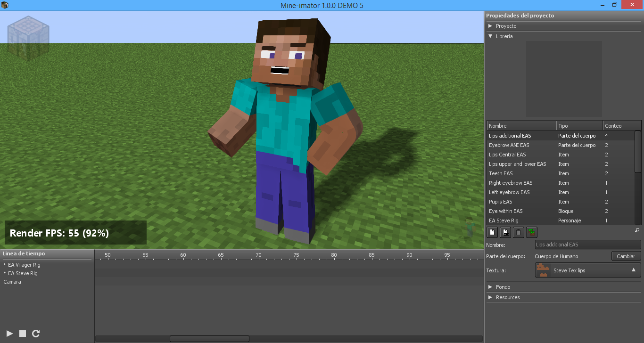Stop the animation with the stop button
This screenshot has height=343, width=644.
(23, 334)
